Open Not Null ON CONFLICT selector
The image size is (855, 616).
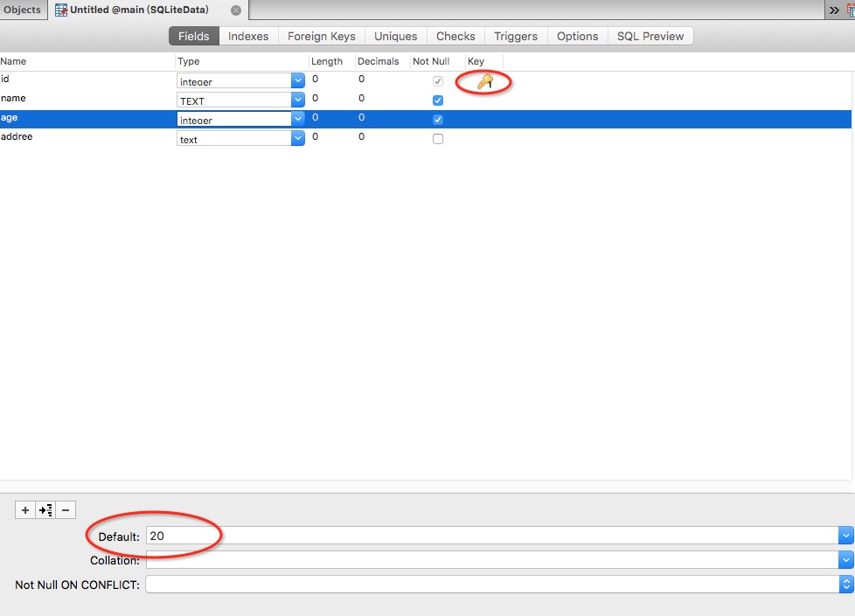coord(845,585)
